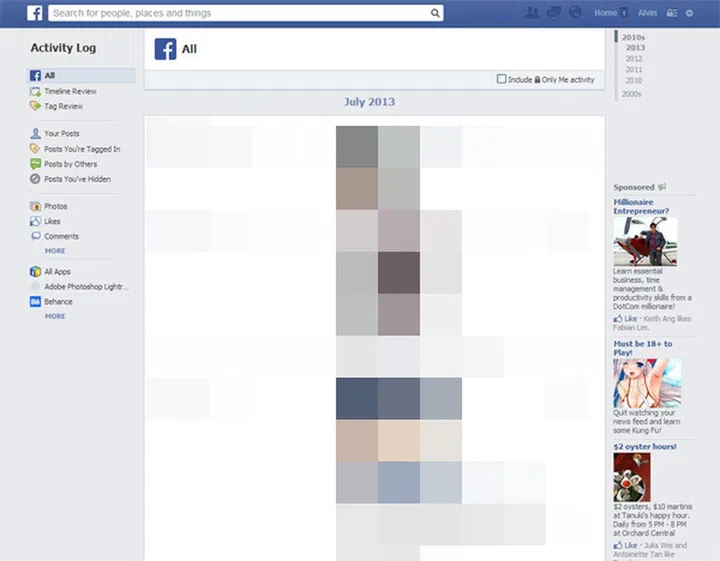Click the oyster ad thumbnail
The width and height of the screenshot is (720, 561).
point(632,477)
